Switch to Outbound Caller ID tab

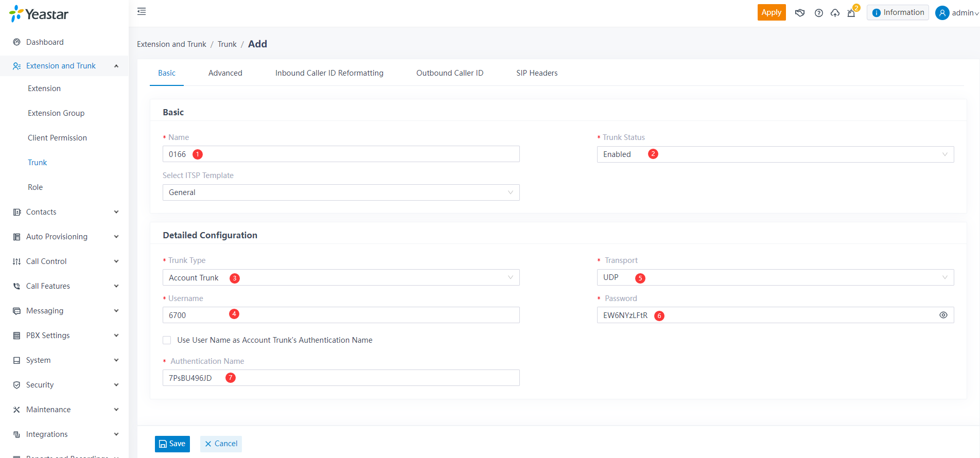tap(450, 73)
